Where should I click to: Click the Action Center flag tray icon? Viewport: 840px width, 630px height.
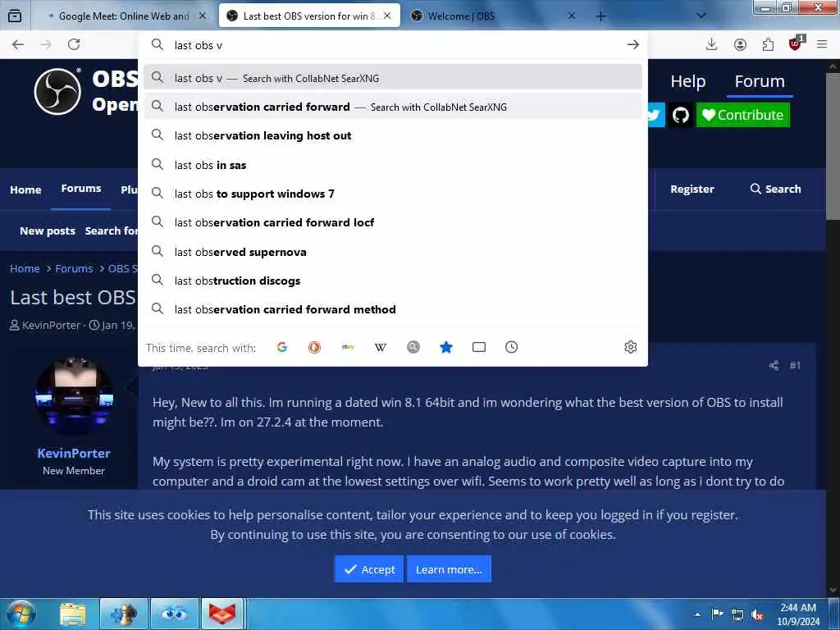[717, 614]
